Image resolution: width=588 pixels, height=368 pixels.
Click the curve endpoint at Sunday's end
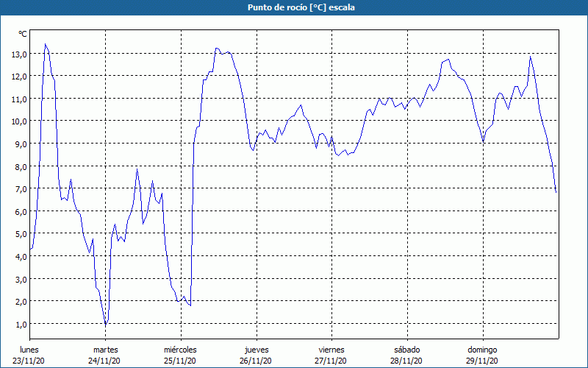[x=556, y=192]
